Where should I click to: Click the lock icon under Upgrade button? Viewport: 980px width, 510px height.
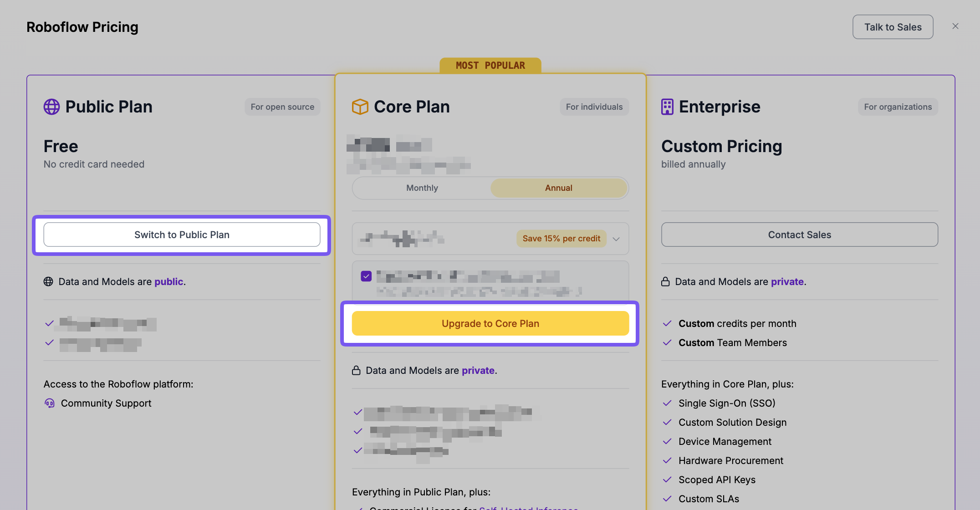tap(356, 371)
